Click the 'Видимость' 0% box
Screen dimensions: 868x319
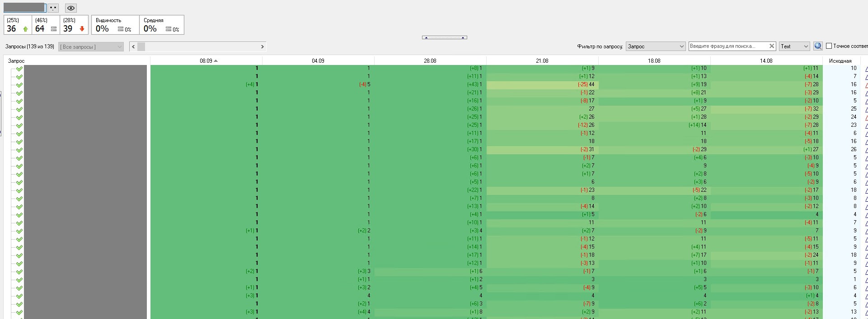(x=115, y=25)
